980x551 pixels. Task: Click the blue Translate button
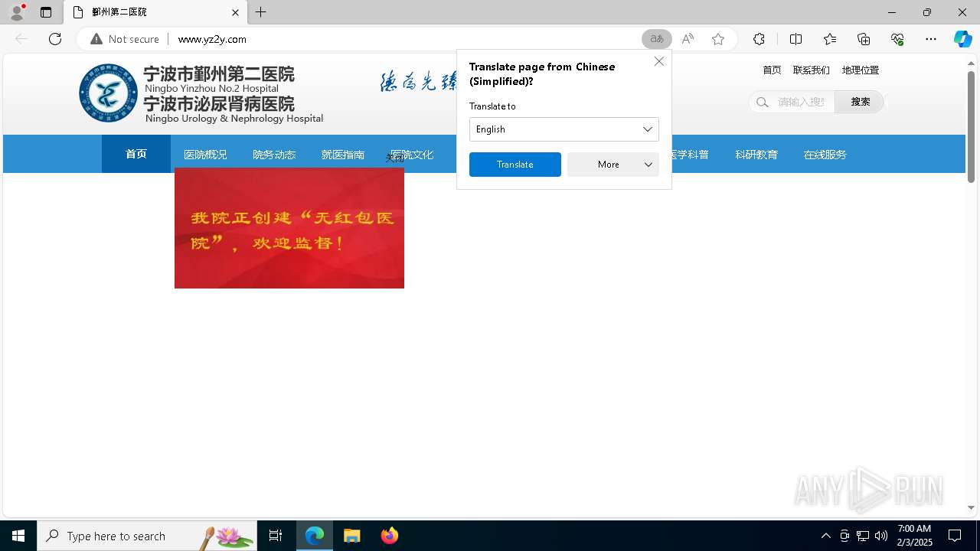[x=515, y=165]
